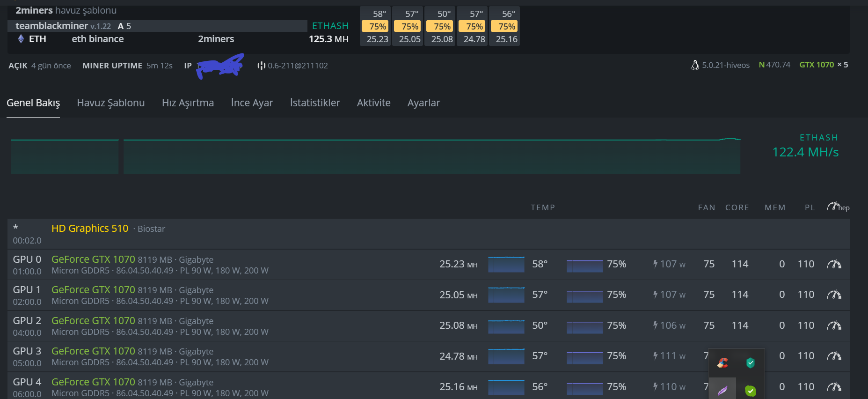
Task: Click the Ethereum coin icon beside ETH
Action: pyautogui.click(x=21, y=39)
